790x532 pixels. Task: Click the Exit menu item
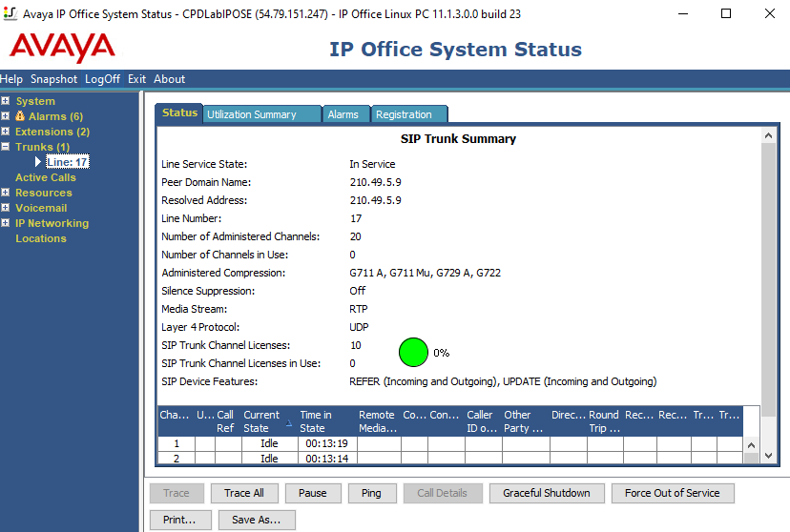136,79
